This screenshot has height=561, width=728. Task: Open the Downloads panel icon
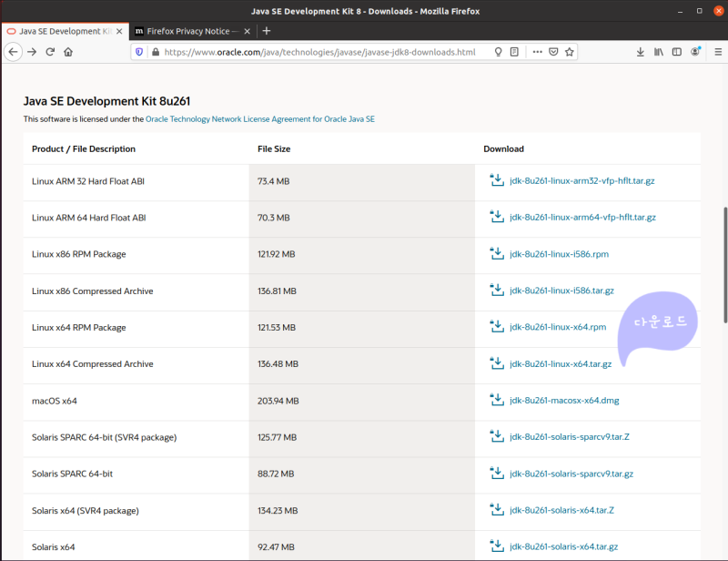coord(640,52)
